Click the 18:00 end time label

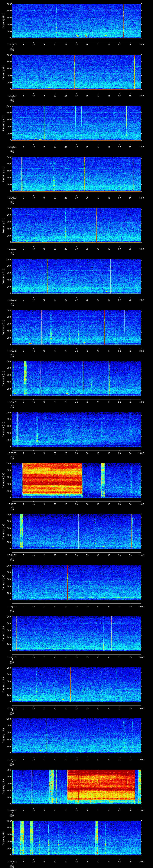click(x=141, y=861)
